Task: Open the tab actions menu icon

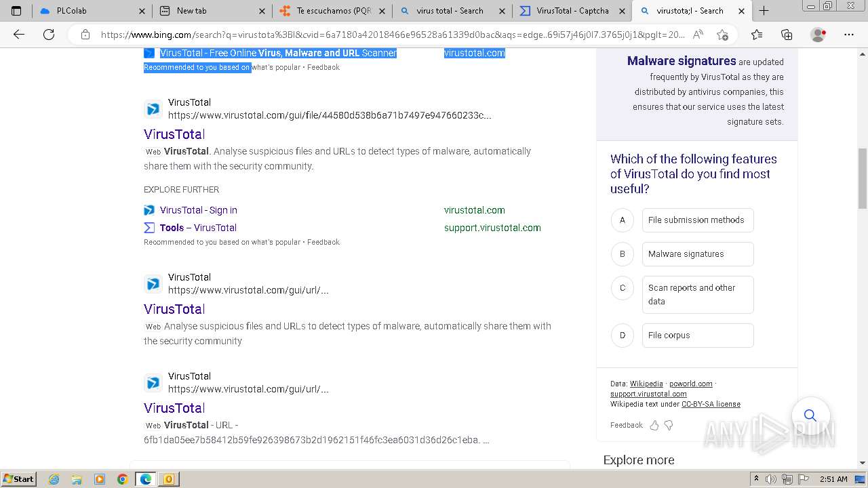Action: click(16, 11)
